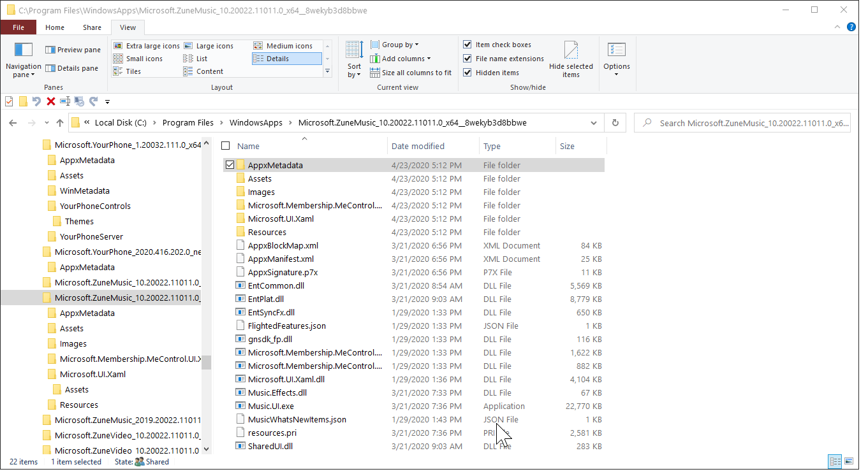Click the New folder icon in quick access toolbar
Viewport: 868px width, 474px height.
(x=23, y=101)
